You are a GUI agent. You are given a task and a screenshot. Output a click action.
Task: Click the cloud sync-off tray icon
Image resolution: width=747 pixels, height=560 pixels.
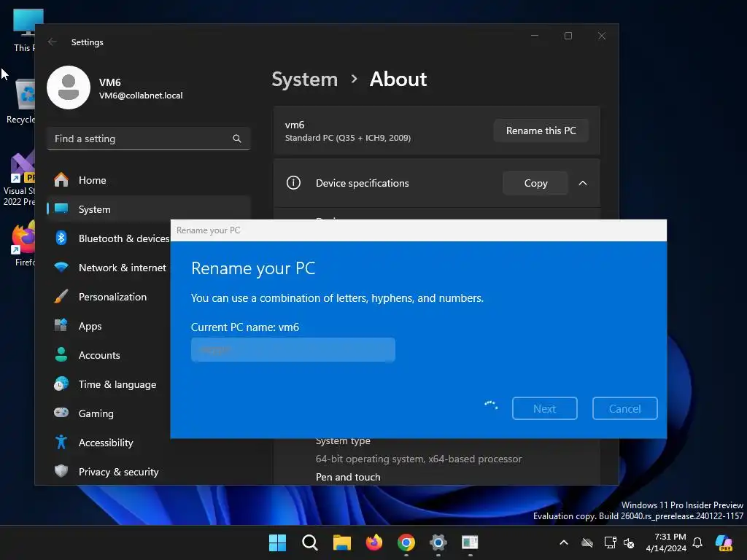tap(587, 542)
